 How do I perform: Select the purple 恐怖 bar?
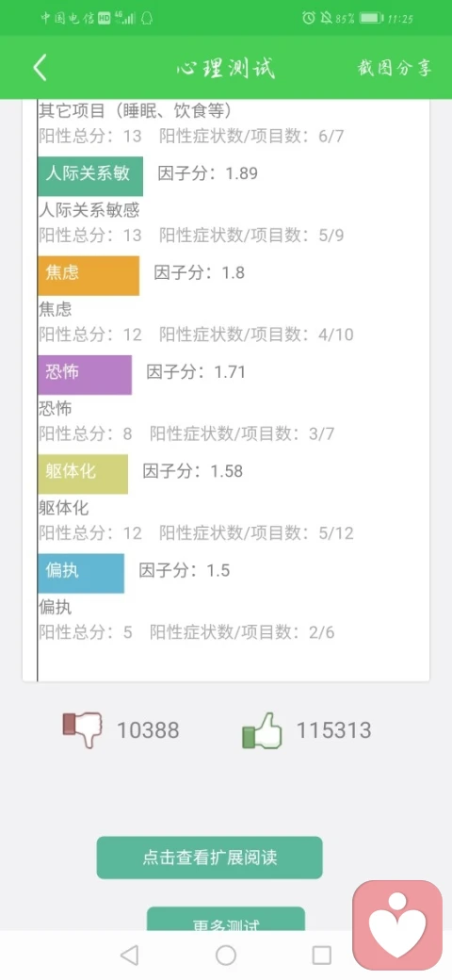coord(85,375)
